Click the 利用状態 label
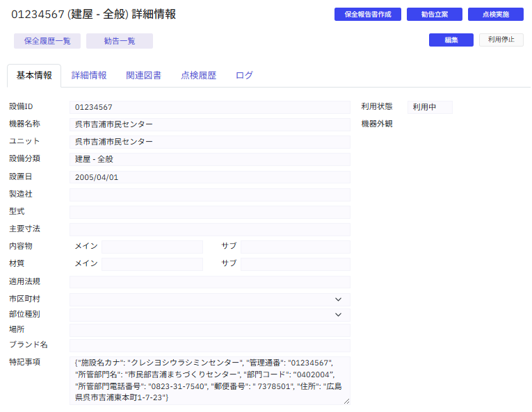This screenshot has height=412, width=532. pos(377,106)
